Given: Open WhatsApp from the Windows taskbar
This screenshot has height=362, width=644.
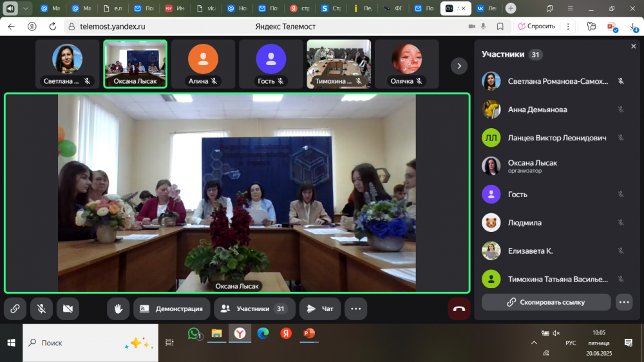Looking at the screenshot, I should pyautogui.click(x=194, y=334).
